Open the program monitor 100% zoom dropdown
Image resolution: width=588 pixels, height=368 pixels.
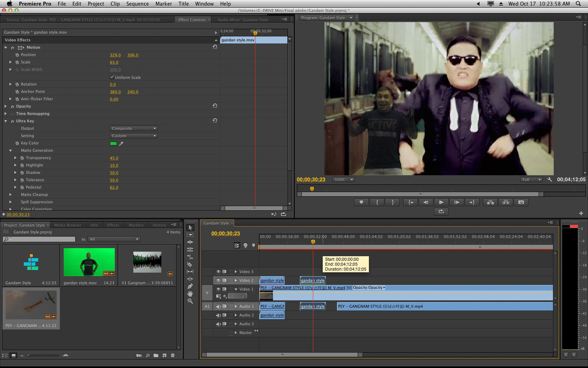343,179
